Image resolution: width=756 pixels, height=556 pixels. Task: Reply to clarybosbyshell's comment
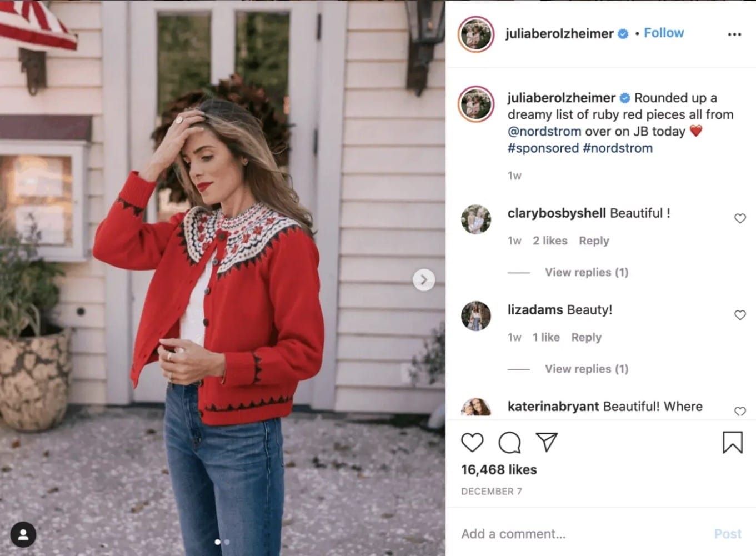594,241
